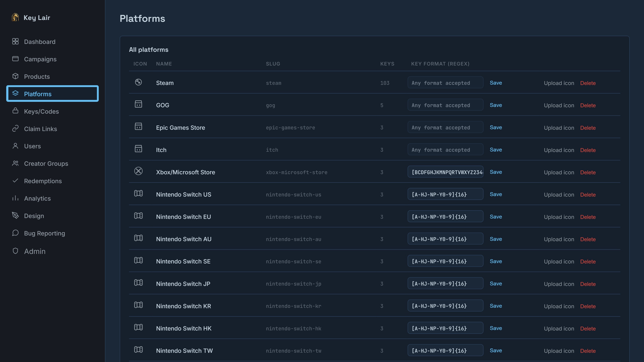Save the Nintendo Switch KR key format
644x362 pixels.
click(x=496, y=306)
